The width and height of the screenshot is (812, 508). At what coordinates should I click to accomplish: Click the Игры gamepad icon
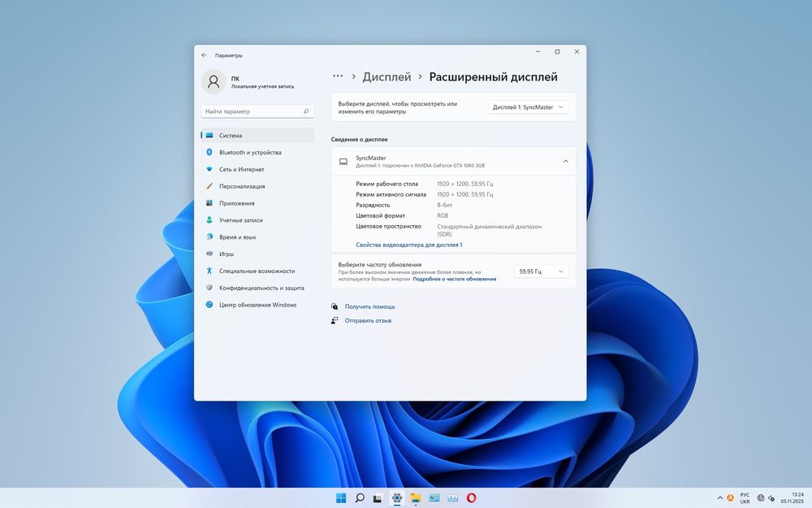pos(209,254)
